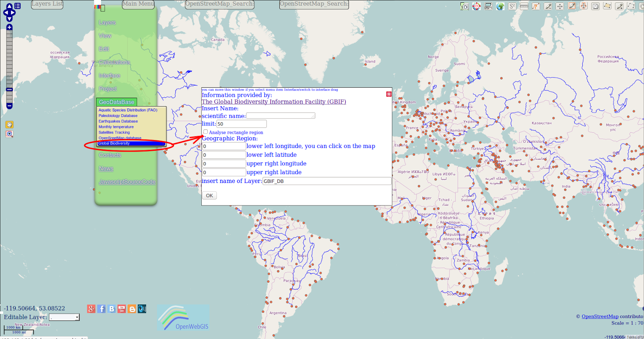Focus the lower left longitude field
The width and height of the screenshot is (644, 339).
224,146
